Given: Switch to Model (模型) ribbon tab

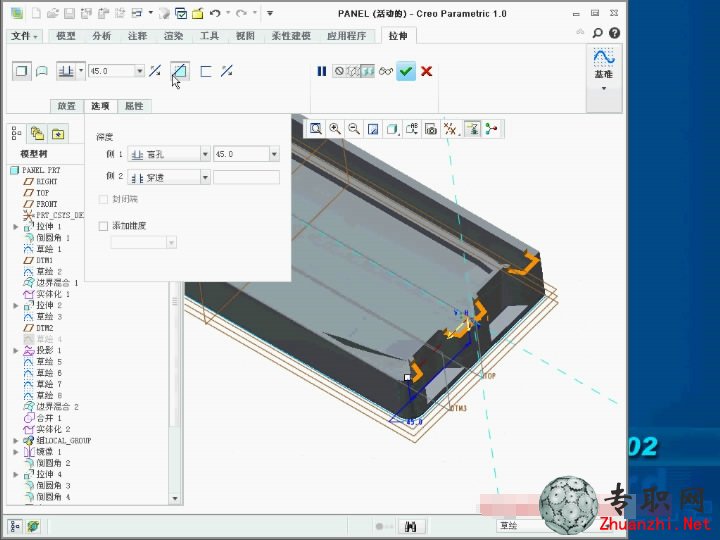Looking at the screenshot, I should 66,36.
